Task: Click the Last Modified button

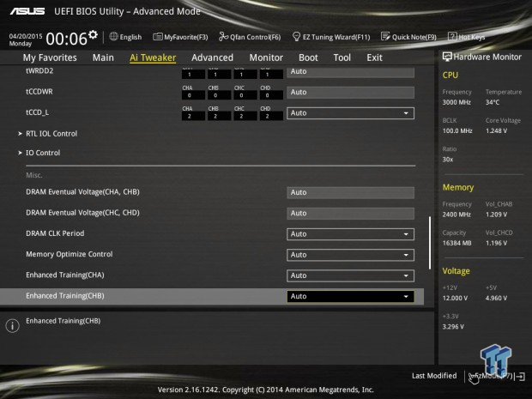Action: pyautogui.click(x=434, y=376)
